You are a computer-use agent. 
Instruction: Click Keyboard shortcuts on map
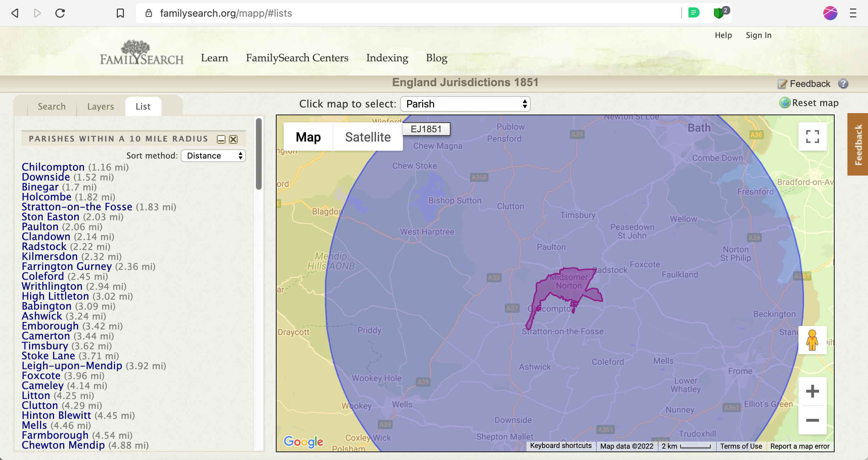pyautogui.click(x=561, y=446)
